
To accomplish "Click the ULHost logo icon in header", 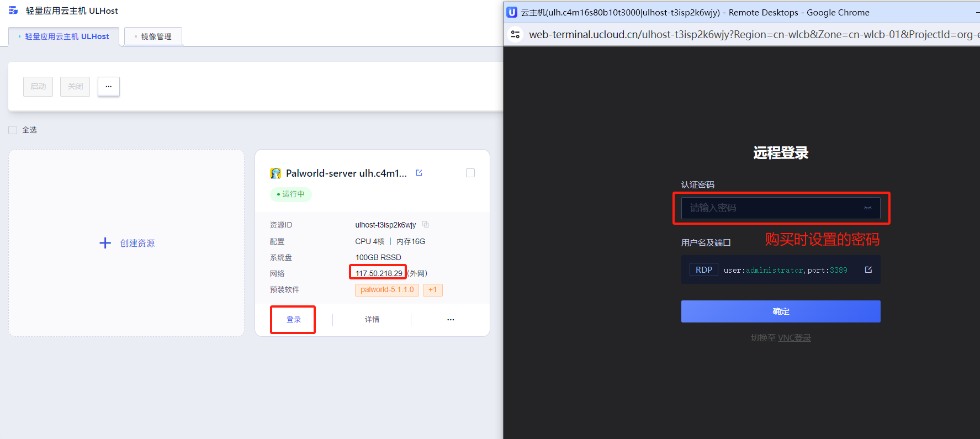I will coord(13,10).
